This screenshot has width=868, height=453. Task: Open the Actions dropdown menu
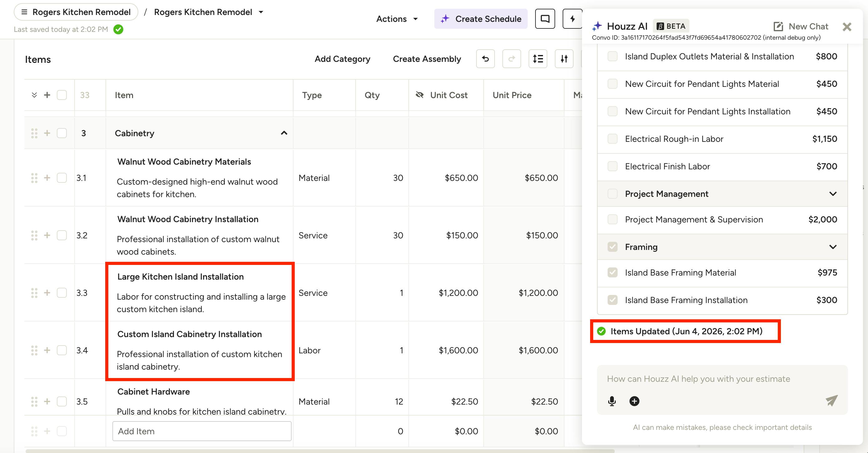tap(397, 19)
